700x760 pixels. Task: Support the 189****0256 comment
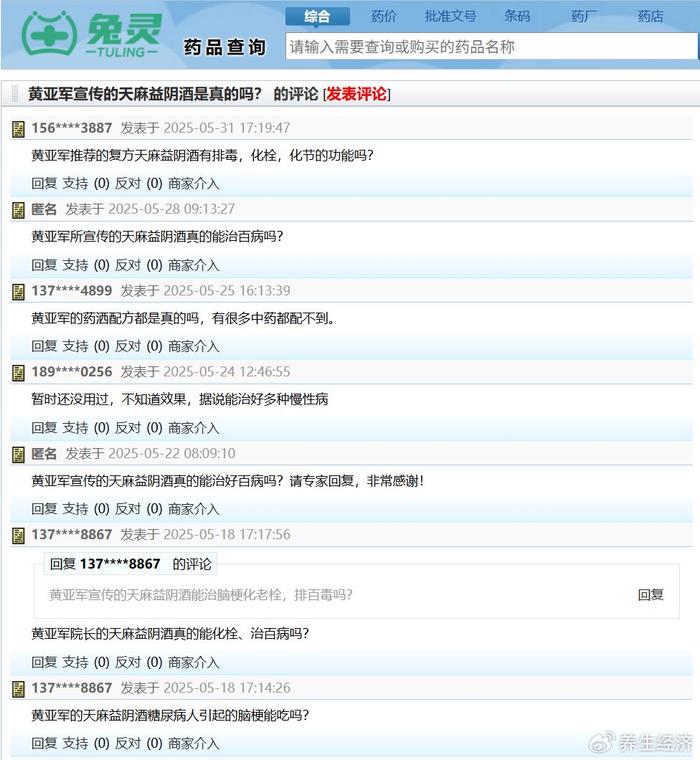pyautogui.click(x=75, y=428)
